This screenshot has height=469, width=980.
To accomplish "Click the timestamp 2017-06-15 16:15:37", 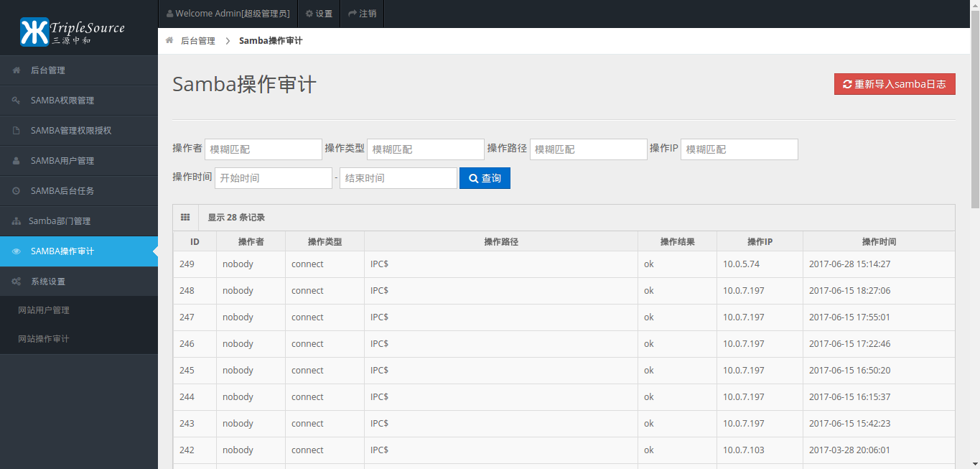I will point(849,397).
